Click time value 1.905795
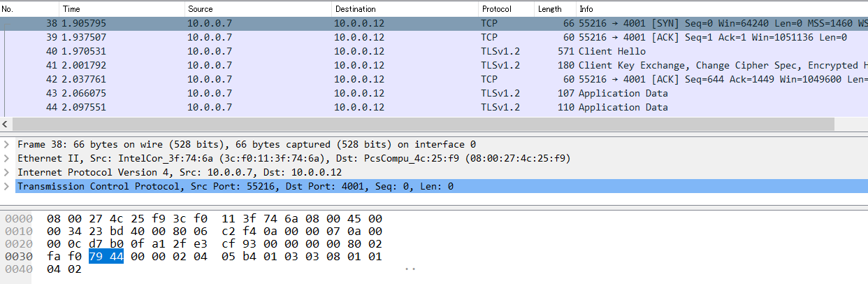The height and width of the screenshot is (284, 868). [84, 23]
